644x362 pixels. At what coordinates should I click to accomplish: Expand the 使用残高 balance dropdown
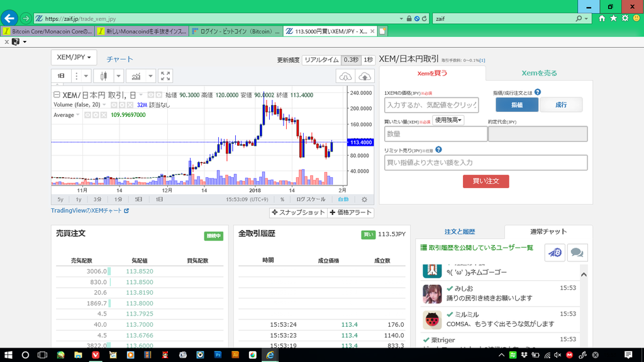click(448, 120)
